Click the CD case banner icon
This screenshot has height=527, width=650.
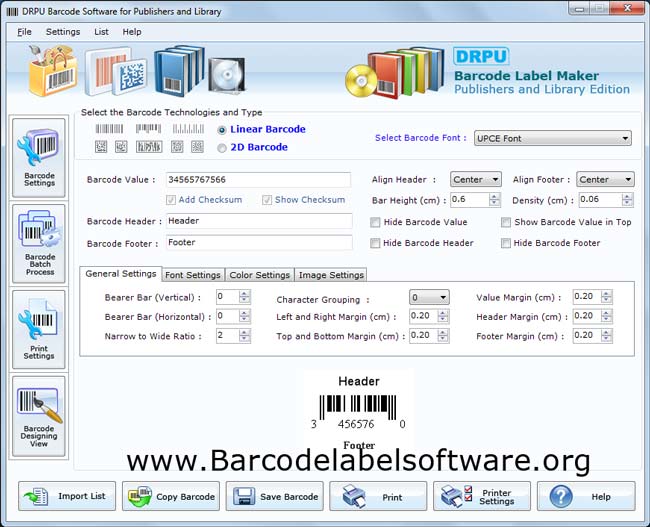pyautogui.click(x=226, y=75)
